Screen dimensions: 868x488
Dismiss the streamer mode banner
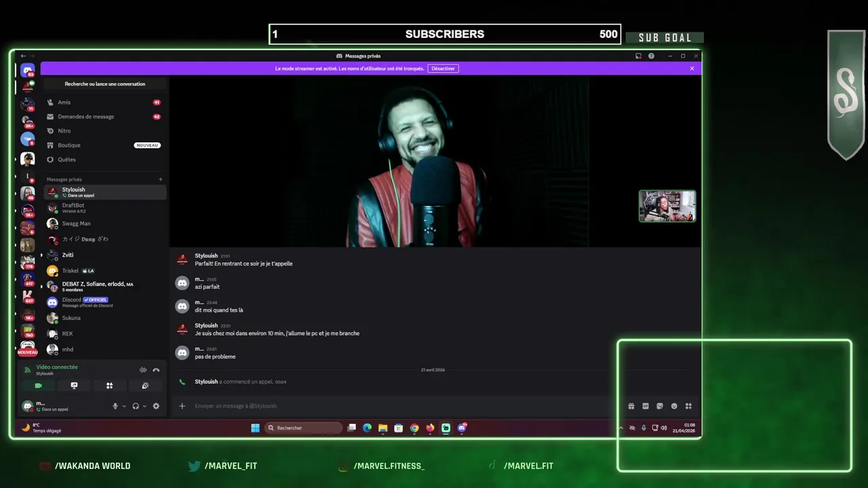point(692,68)
